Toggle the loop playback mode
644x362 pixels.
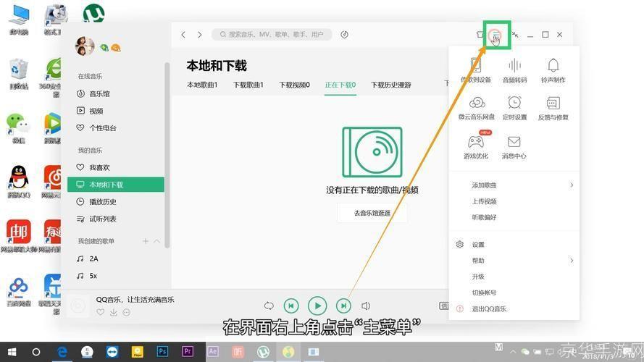(269, 306)
